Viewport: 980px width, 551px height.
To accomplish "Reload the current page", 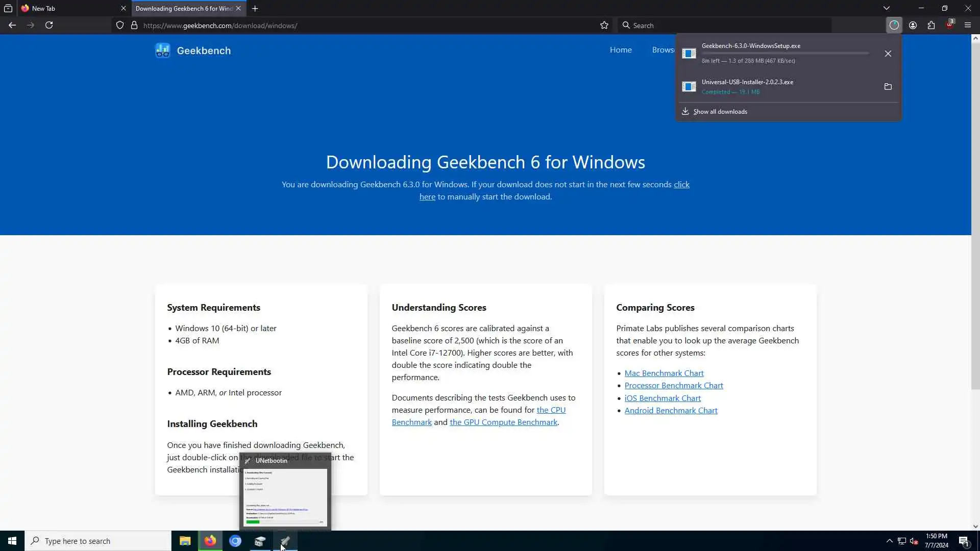I will 49,25.
